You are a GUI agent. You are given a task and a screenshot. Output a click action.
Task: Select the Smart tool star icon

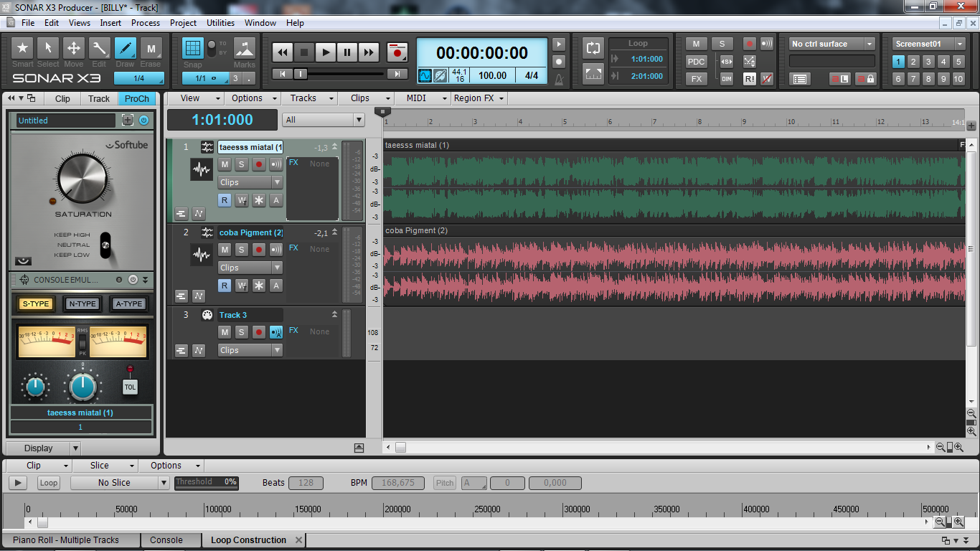[23, 48]
